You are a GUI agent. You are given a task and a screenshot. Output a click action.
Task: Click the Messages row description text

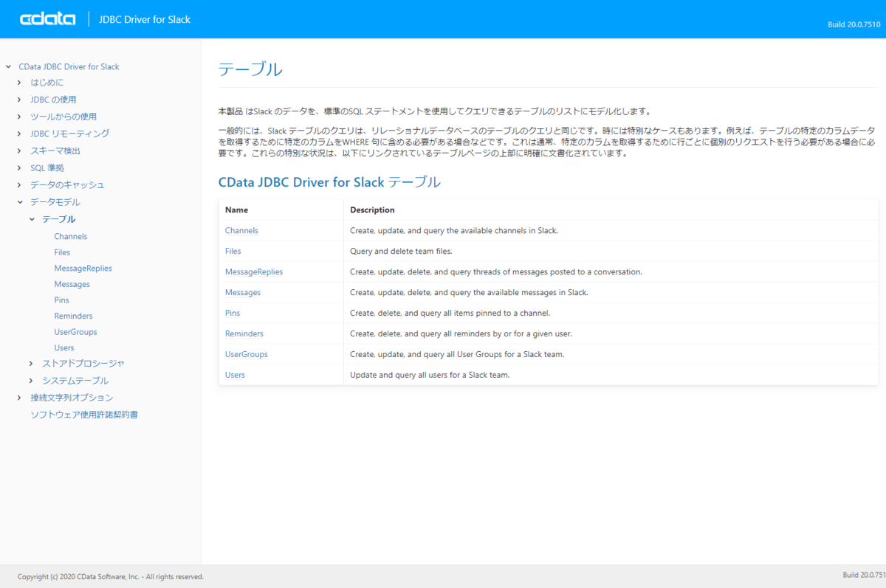[x=469, y=292]
